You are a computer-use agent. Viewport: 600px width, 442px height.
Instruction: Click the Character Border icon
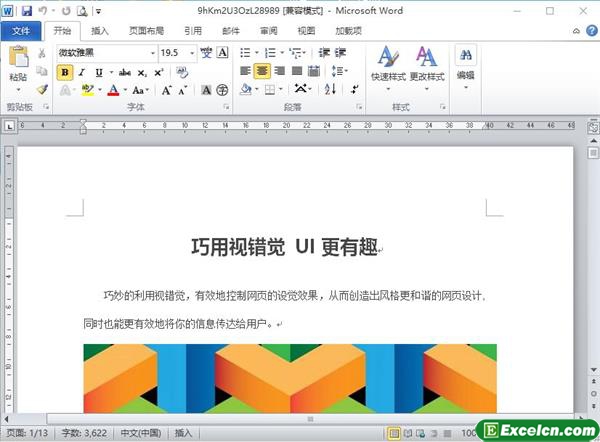point(223,52)
